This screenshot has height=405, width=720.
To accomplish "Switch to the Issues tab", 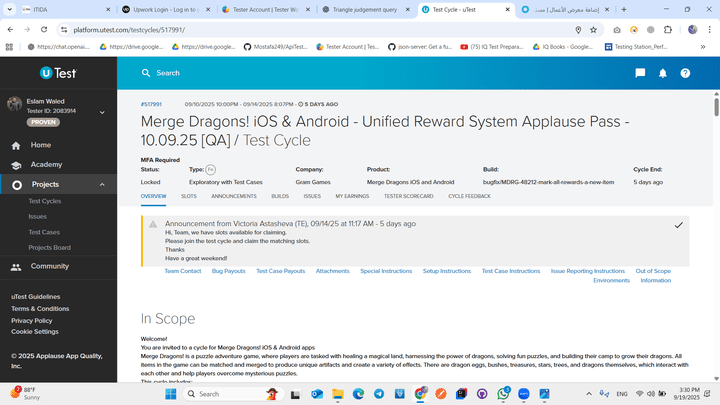I will (x=312, y=196).
